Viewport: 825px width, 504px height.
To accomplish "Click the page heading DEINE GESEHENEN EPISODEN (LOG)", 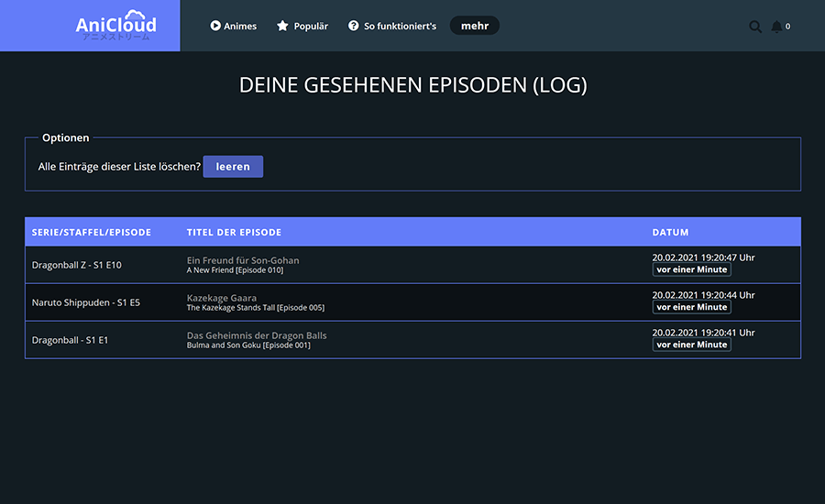I will click(x=413, y=85).
